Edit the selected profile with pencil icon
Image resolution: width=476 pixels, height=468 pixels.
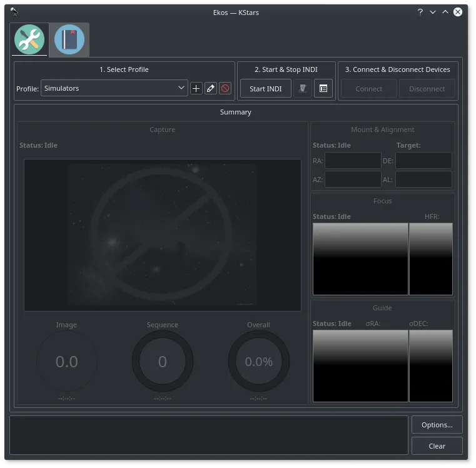[x=210, y=88]
